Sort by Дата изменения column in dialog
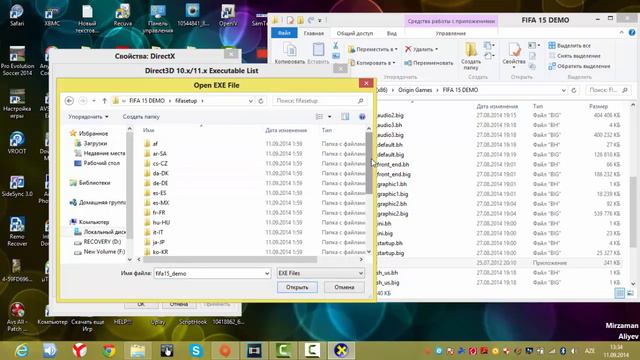640x360 pixels. pos(286,130)
